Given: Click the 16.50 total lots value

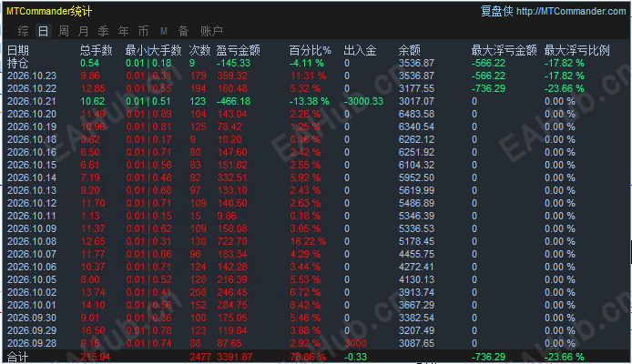Looking at the screenshot, I should [93, 331].
